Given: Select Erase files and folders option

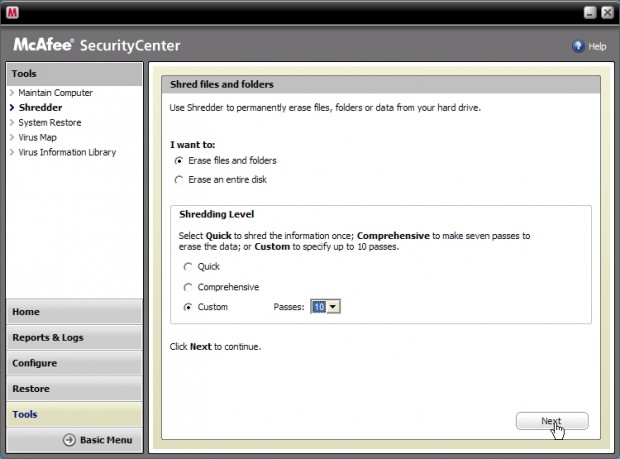Looking at the screenshot, I should click(179, 161).
